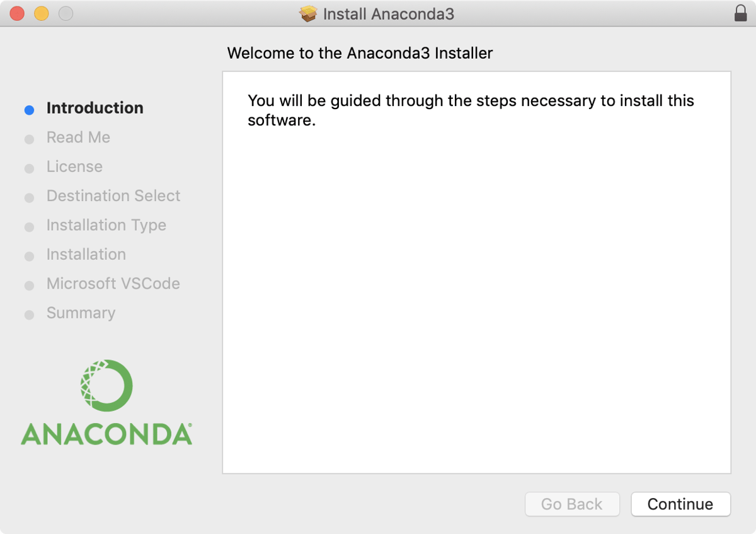The image size is (756, 534).
Task: Click the License step bullet
Action: pos(29,168)
